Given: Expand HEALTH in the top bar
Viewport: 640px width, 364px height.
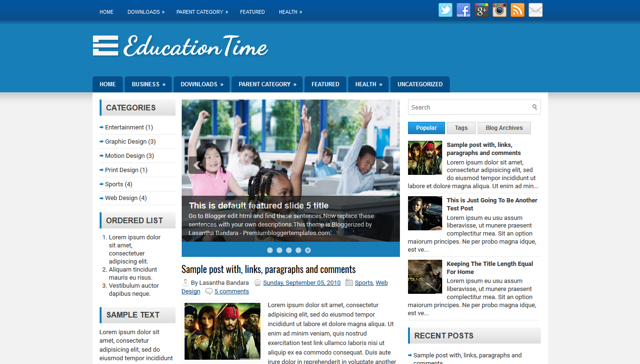Looking at the screenshot, I should 290,12.
